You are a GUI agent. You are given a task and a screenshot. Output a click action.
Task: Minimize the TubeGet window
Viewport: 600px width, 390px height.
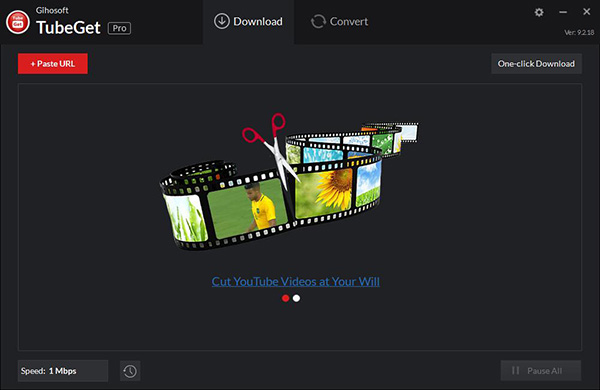tap(563, 12)
